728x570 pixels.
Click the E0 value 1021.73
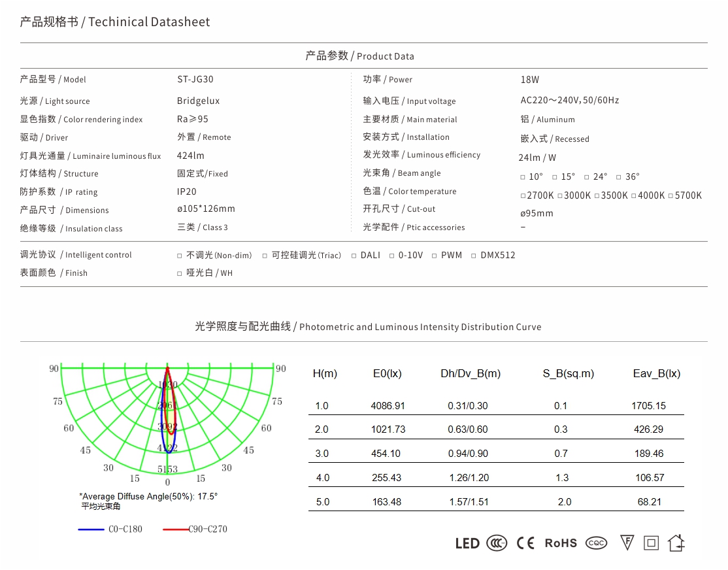pos(388,429)
